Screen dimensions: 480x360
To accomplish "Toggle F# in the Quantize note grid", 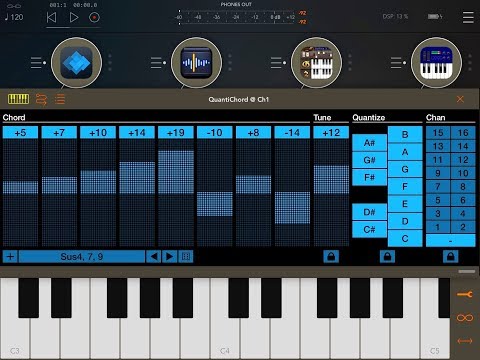I will tap(369, 177).
